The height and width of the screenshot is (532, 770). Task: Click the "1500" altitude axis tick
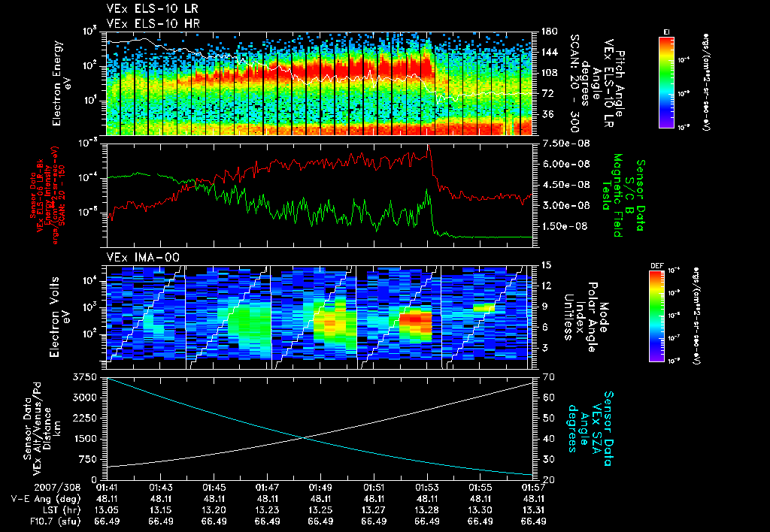[85, 439]
